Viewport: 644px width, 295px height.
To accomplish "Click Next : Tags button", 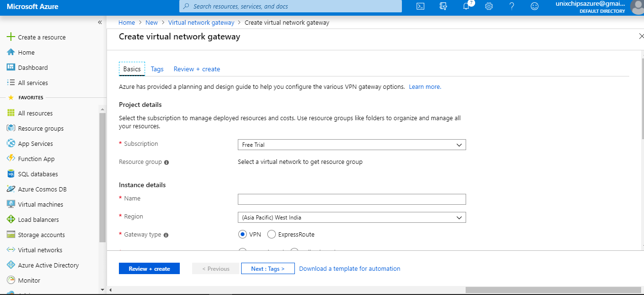I will coord(268,268).
